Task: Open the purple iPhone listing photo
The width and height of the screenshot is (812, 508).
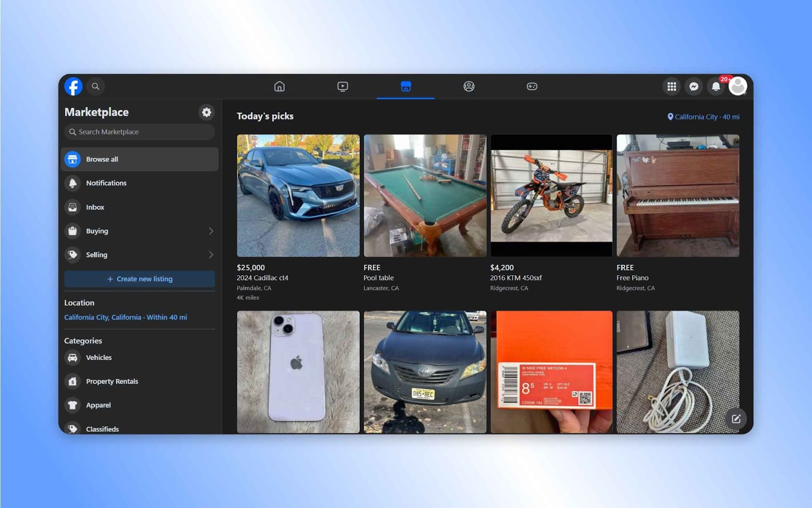Action: (x=298, y=372)
